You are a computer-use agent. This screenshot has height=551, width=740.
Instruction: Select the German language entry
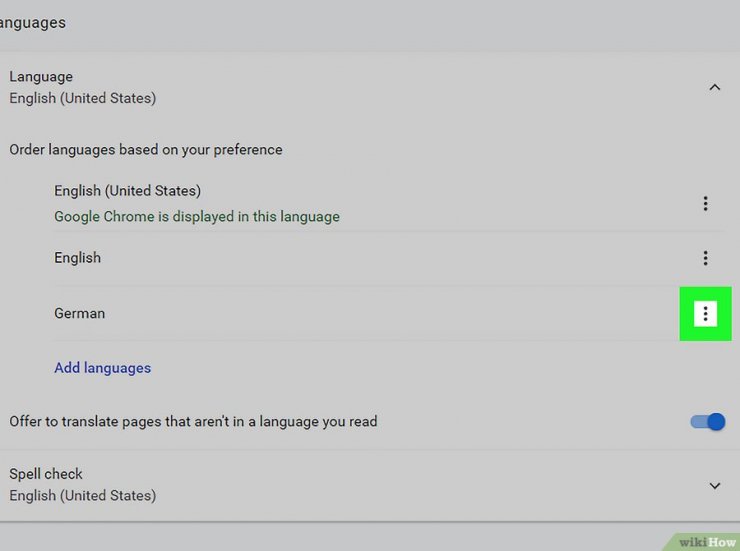click(79, 313)
